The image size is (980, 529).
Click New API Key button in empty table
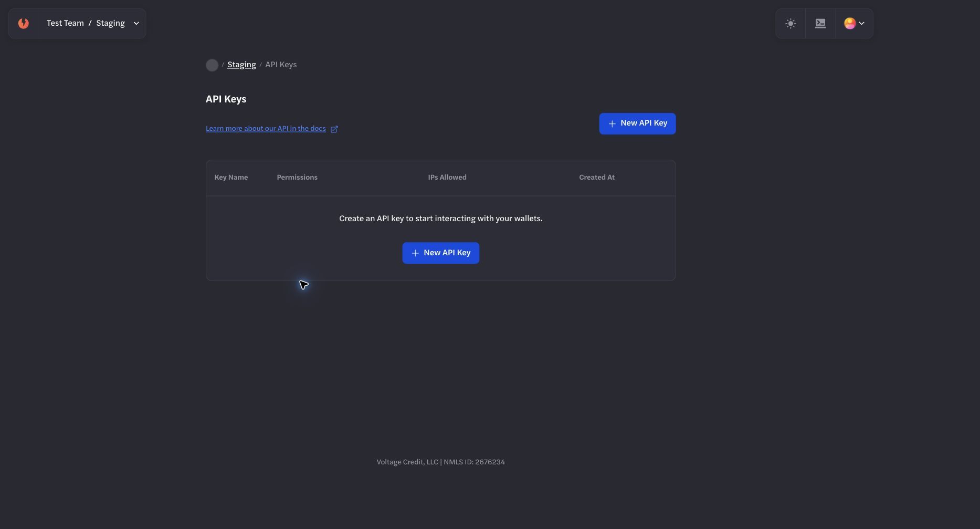click(440, 253)
